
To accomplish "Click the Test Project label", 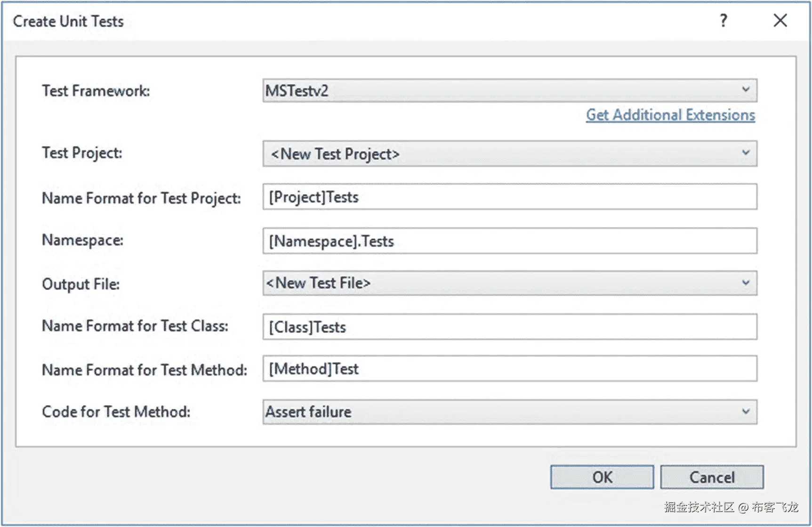I will pyautogui.click(x=82, y=153).
